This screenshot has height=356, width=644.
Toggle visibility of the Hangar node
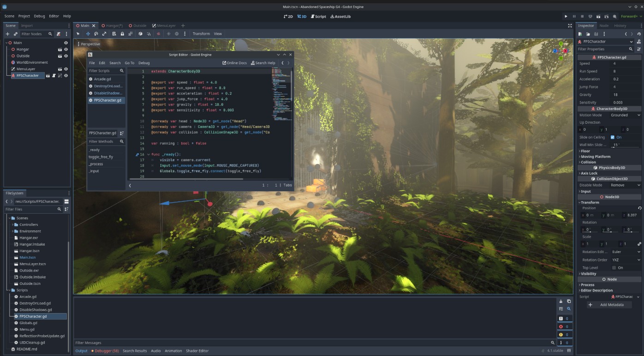[66, 49]
